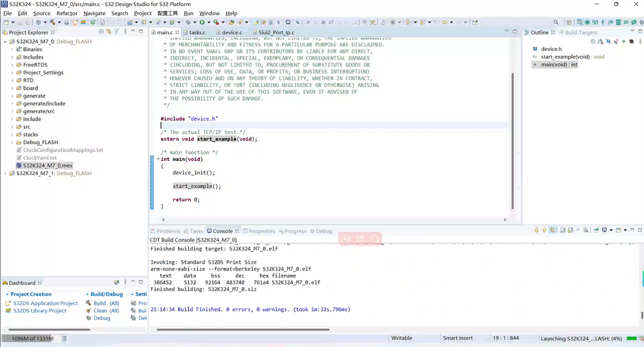Click S32DS Library Project link
Image resolution: width=644 pixels, height=347 pixels.
[x=40, y=310]
